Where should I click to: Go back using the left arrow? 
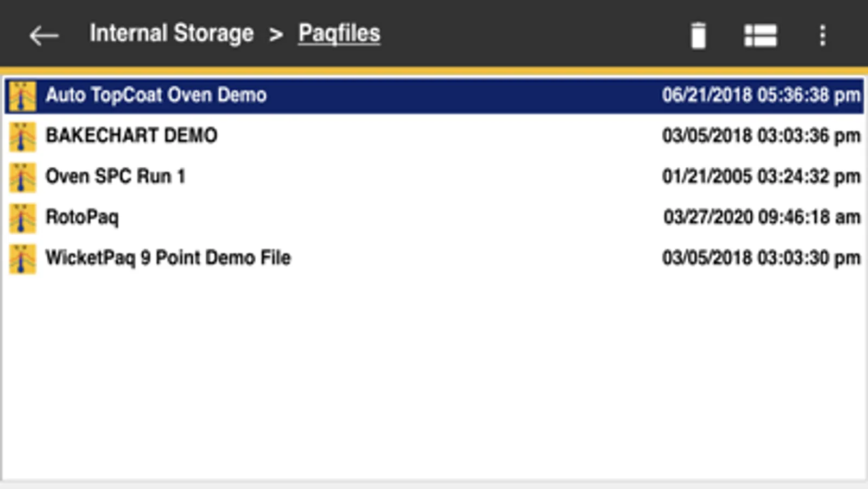point(43,36)
